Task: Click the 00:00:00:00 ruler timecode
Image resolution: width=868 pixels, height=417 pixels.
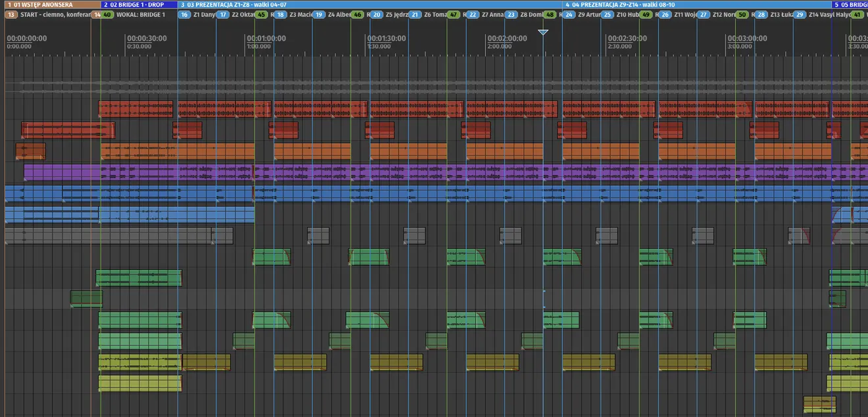Action: [27, 39]
